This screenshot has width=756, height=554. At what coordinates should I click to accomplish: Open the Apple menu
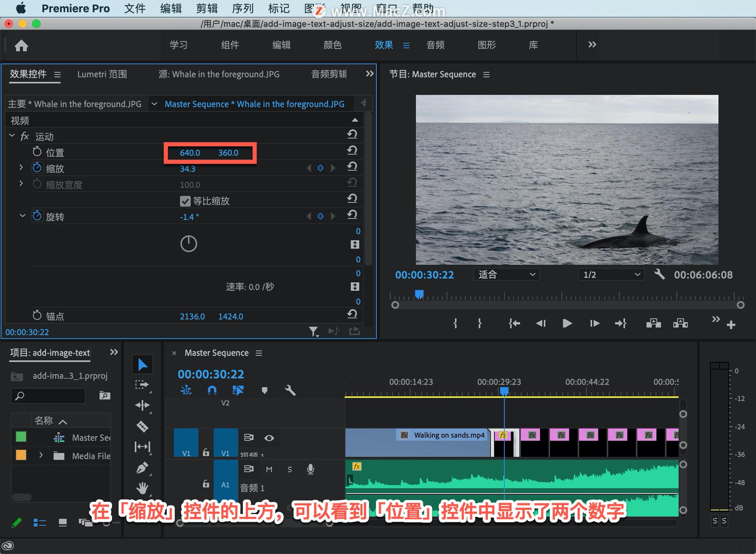(21, 8)
